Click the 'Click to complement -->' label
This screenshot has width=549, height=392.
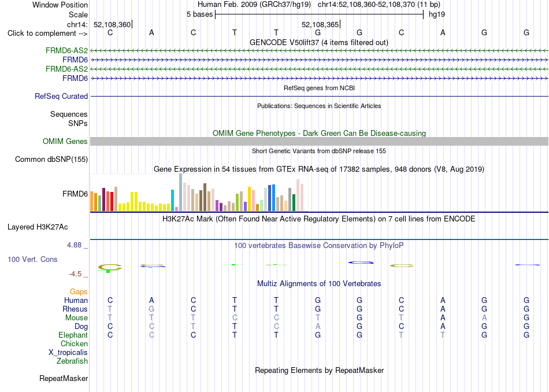pyautogui.click(x=47, y=34)
